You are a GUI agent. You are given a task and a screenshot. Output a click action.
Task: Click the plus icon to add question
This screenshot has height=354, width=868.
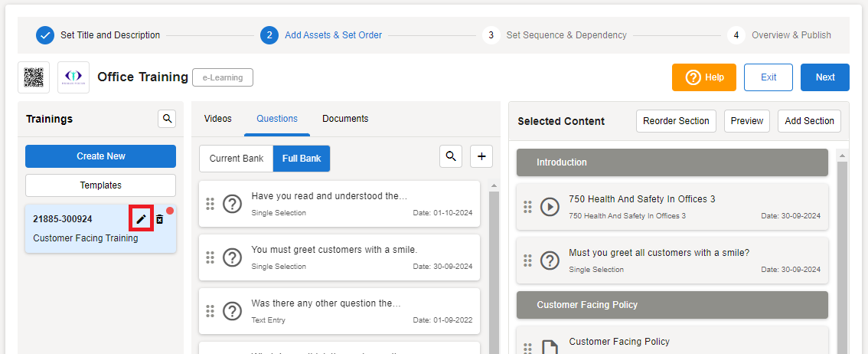pos(481,156)
